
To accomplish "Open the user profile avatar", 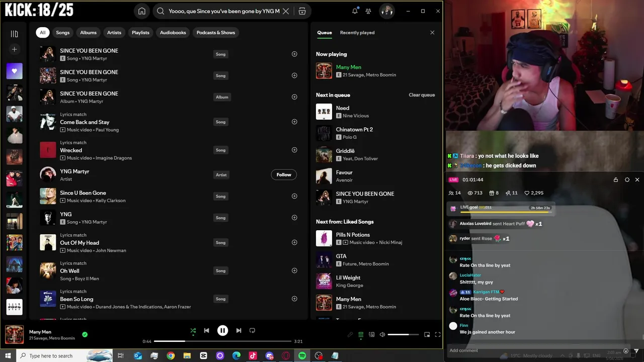I will [x=386, y=11].
